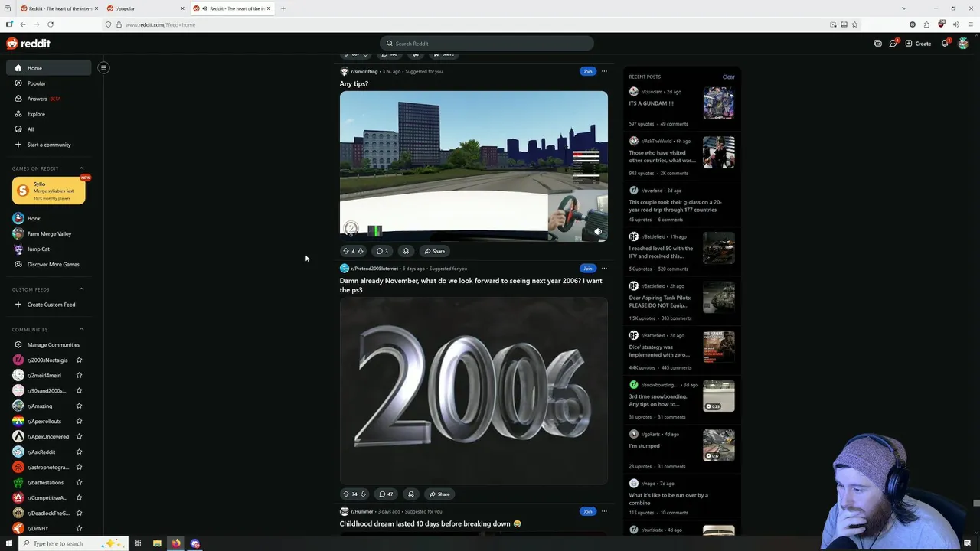Click the Reddit logo
980x551 pixels.
[28, 44]
